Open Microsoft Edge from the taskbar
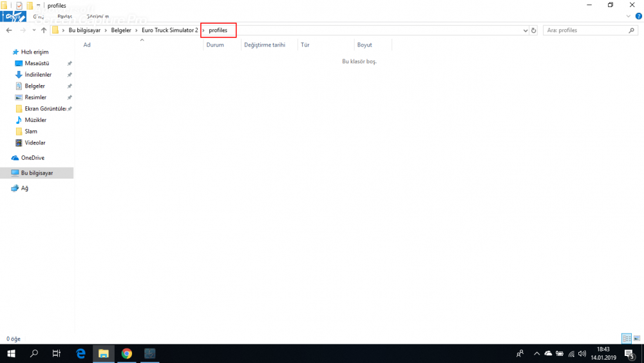The width and height of the screenshot is (644, 363). tap(81, 353)
